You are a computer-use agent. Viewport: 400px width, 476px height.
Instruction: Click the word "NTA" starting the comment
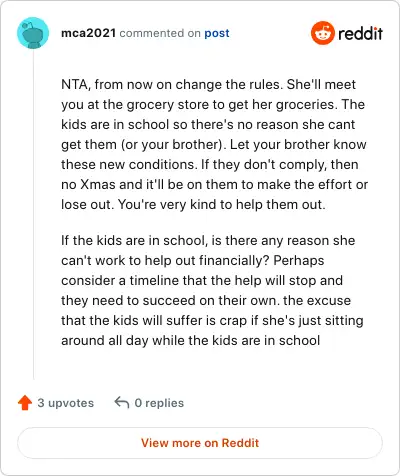74,84
